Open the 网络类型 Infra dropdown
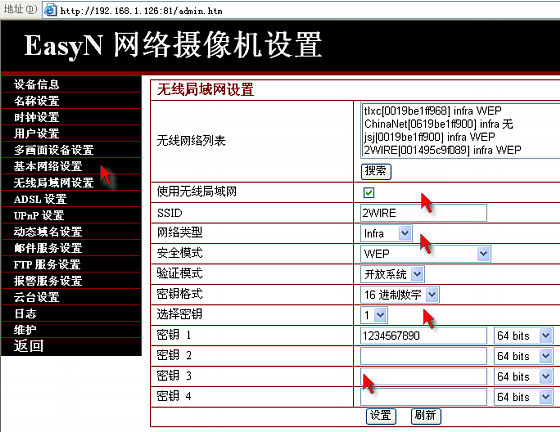 point(386,233)
